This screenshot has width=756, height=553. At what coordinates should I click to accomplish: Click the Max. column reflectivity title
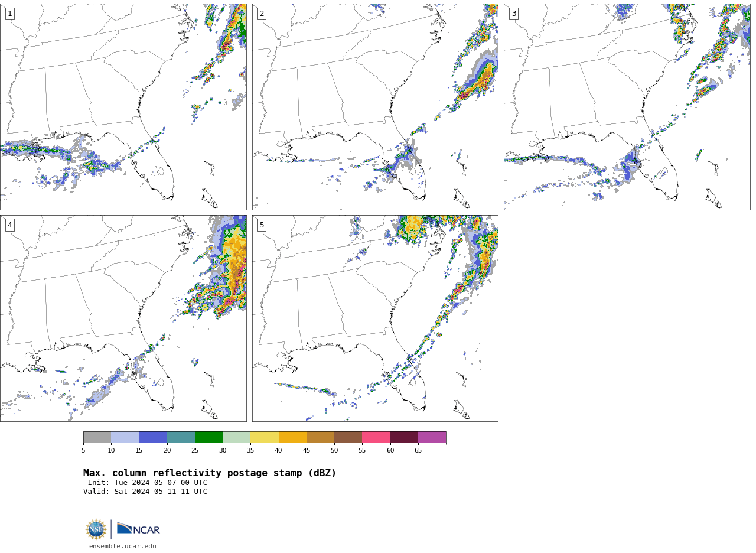point(210,473)
